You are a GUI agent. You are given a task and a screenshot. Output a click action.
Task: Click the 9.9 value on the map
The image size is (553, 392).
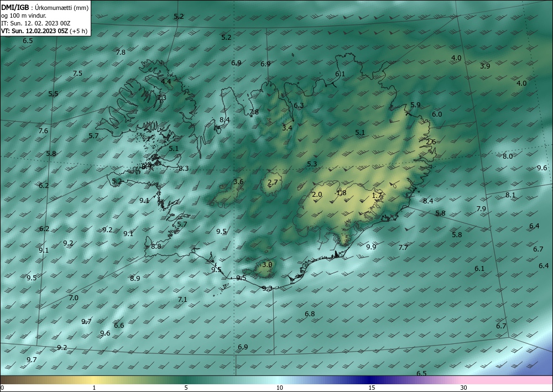[371, 247]
